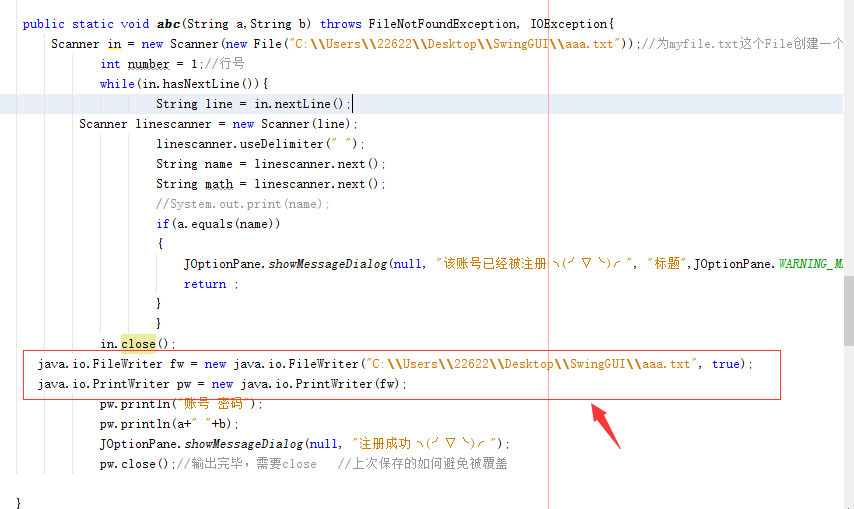This screenshot has height=509, width=854.
Task: Place cursor in 'String line = in.nextLine()' line
Action: pyautogui.click(x=253, y=104)
